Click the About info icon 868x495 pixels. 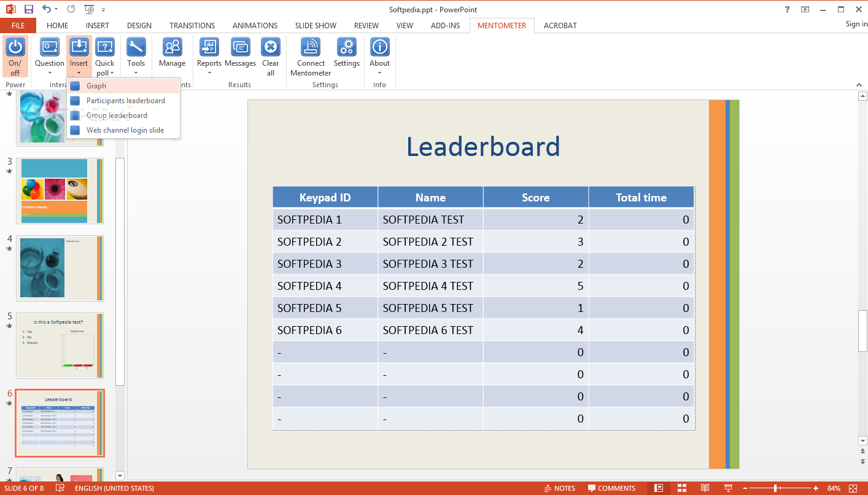tap(380, 48)
